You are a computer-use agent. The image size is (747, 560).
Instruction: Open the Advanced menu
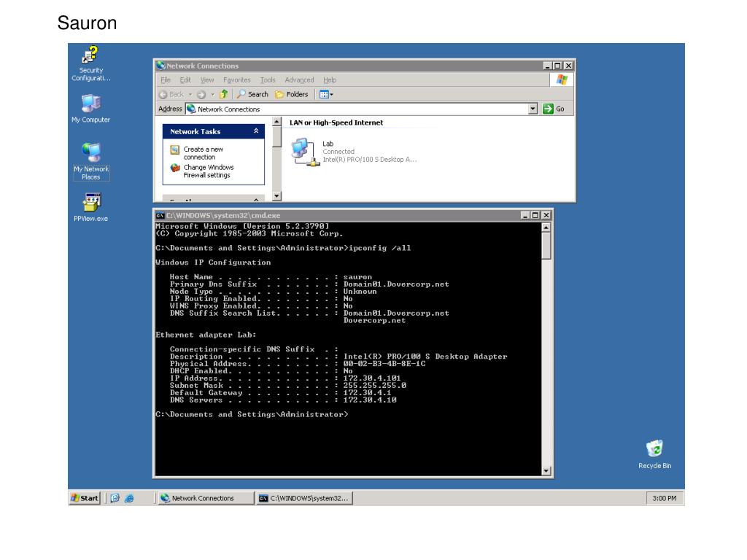299,80
